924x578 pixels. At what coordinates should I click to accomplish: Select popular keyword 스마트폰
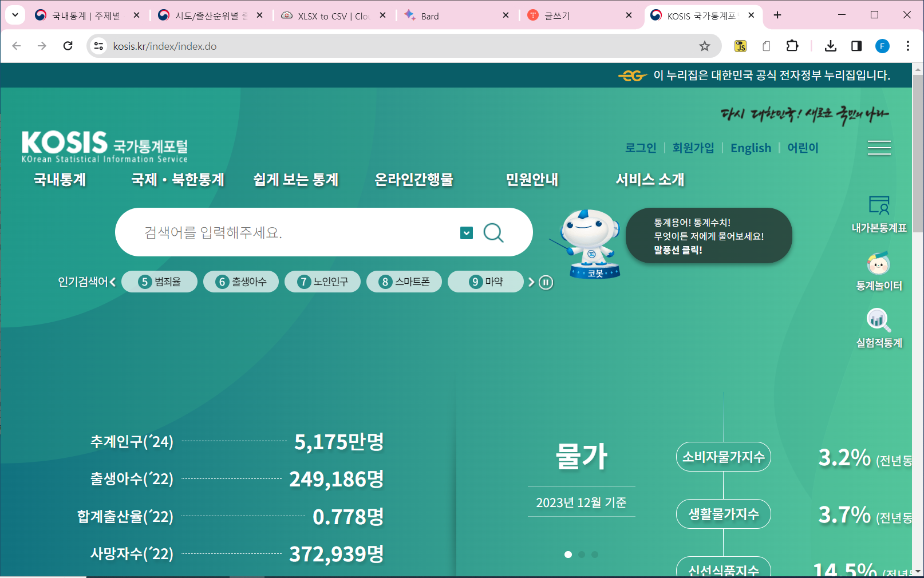pos(404,282)
